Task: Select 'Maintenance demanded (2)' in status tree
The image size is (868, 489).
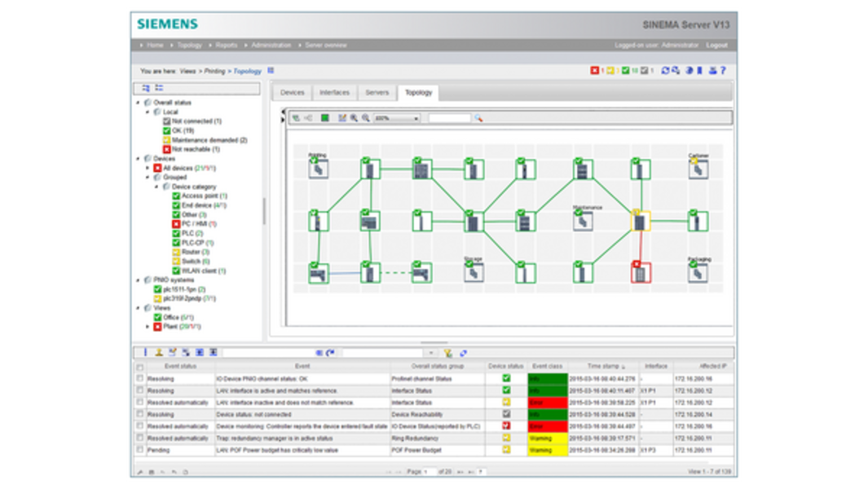Action: pyautogui.click(x=209, y=140)
